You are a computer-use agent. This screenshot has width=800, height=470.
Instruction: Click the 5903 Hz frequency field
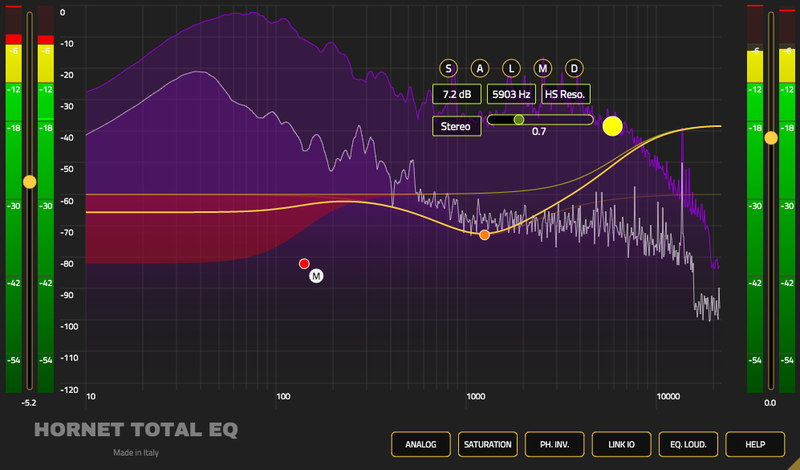tap(511, 94)
